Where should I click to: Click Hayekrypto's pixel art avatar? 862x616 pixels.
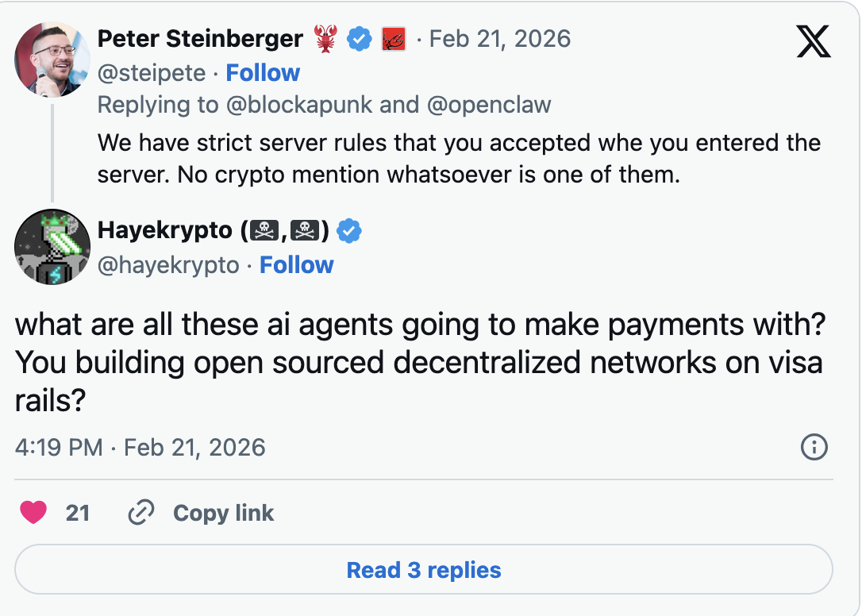pos(52,247)
